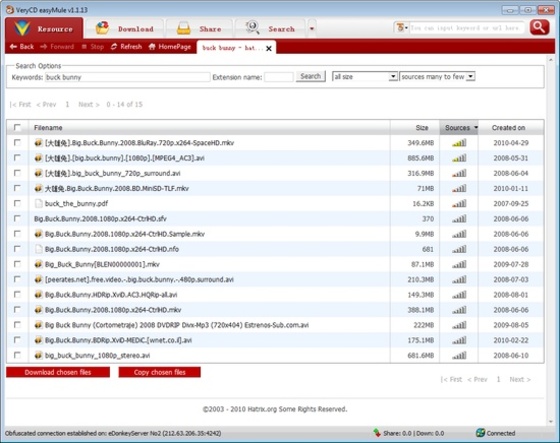Click the 2010-04-29 date cell

[x=511, y=143]
